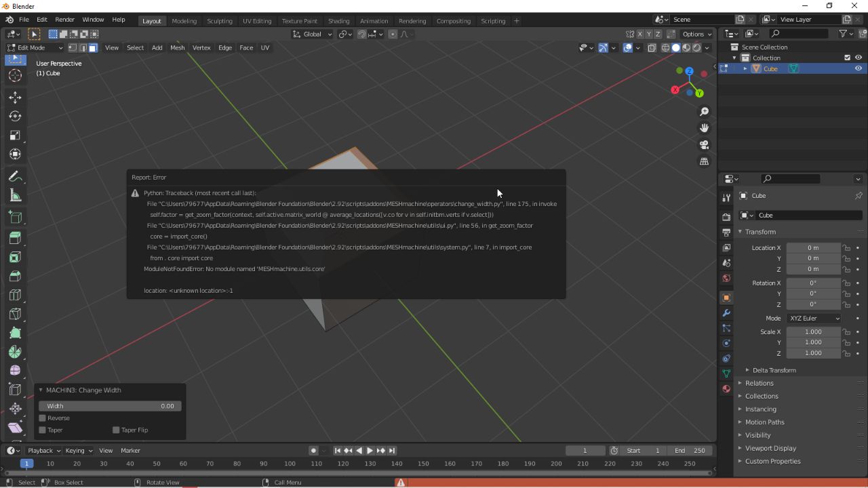Click the properties search field
This screenshot has height=488, width=868.
791,179
